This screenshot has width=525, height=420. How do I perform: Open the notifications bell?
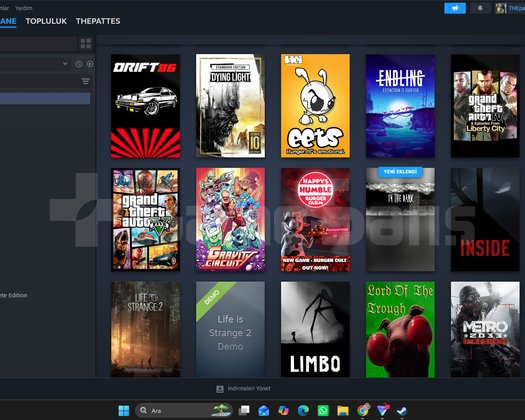click(x=480, y=8)
